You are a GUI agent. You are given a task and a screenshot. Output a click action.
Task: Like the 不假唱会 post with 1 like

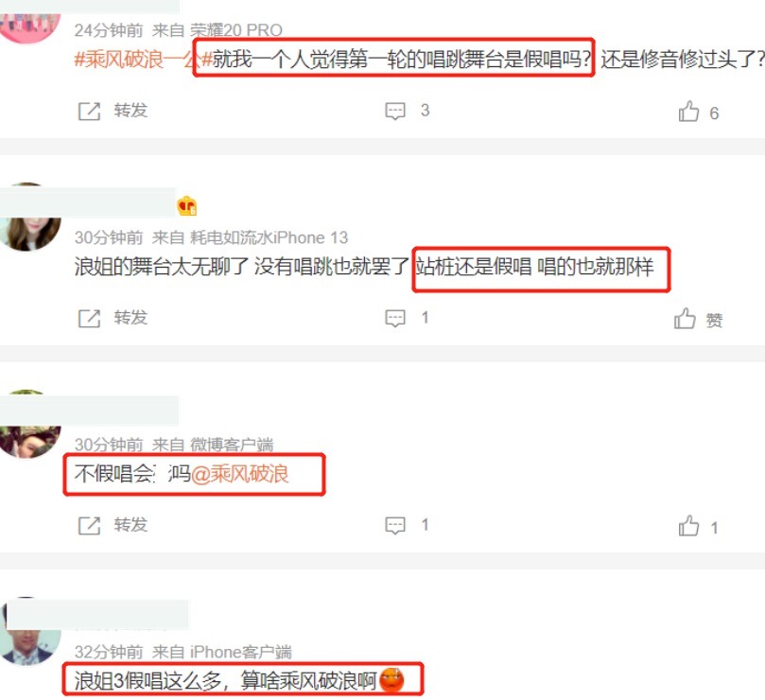[x=688, y=526]
